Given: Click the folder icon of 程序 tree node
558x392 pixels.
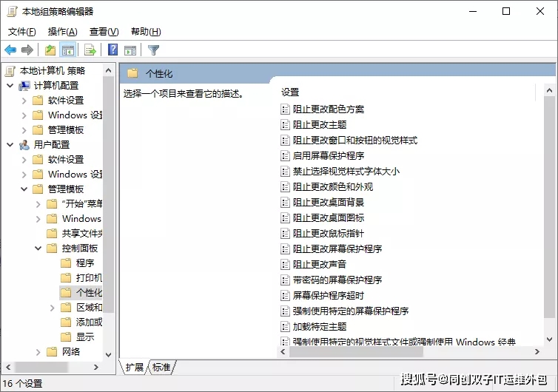Looking at the screenshot, I should (66, 263).
